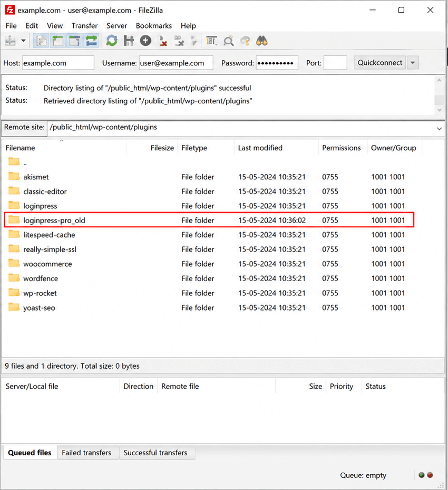Open the Bookmarks menu
The image size is (448, 490).
coord(153,26)
